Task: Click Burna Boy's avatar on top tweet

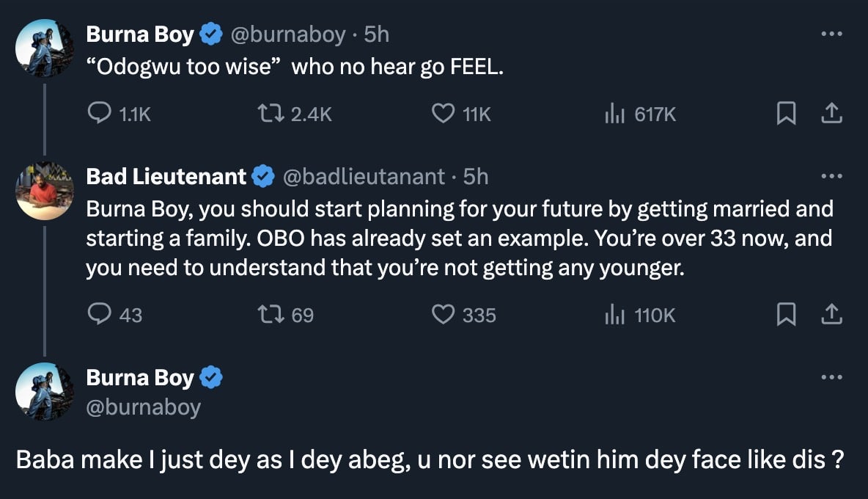Action: [44, 48]
